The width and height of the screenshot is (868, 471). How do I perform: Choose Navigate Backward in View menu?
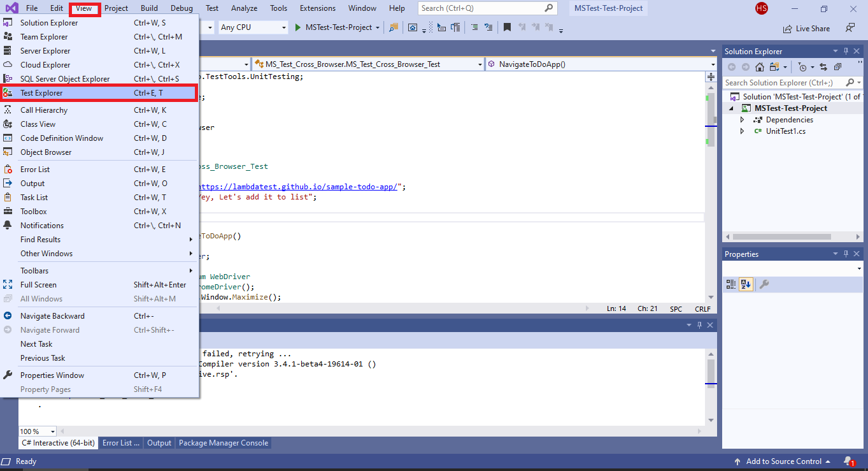100,316
